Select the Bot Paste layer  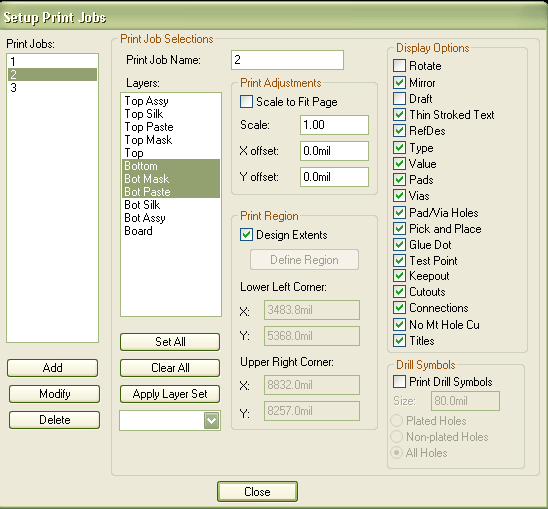(x=171, y=192)
